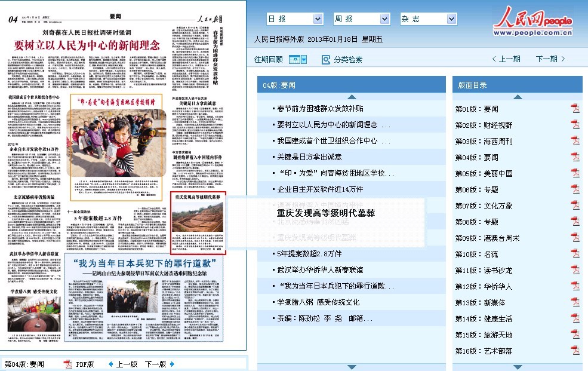The image size is (588, 371).
Task: Open PDF icon for 第01版 要闻
Action: (x=575, y=108)
